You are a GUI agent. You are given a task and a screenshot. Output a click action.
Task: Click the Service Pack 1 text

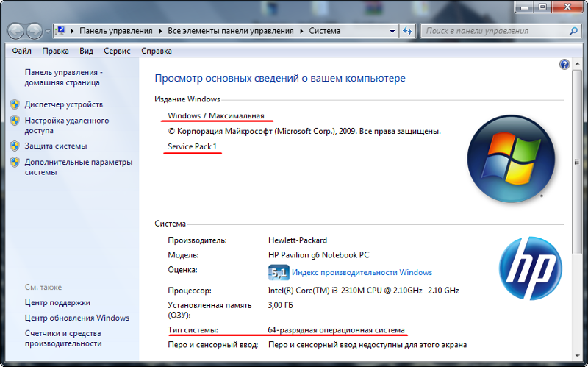193,146
